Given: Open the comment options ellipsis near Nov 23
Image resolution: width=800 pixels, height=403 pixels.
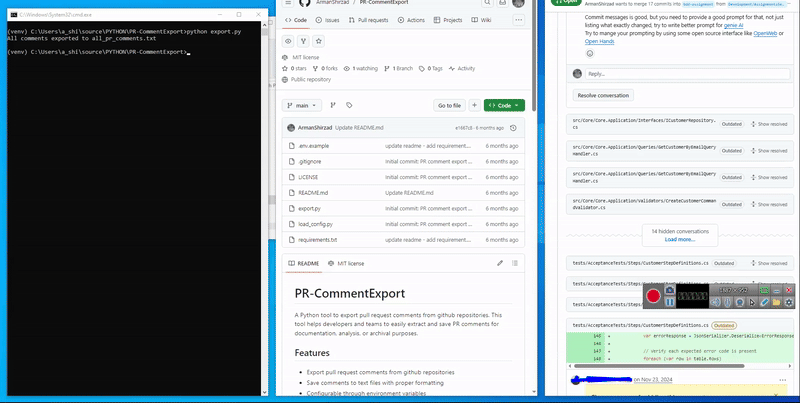Looking at the screenshot, I should pyautogui.click(x=783, y=380).
